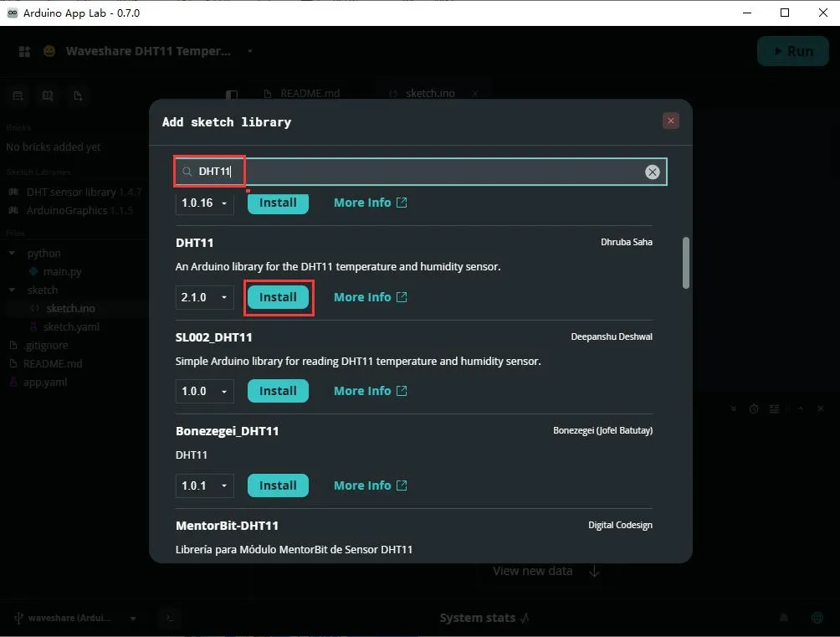840x637 pixels.
Task: Open the Bonezegei_DHT11 version 1.0.1 dropdown
Action: click(205, 485)
